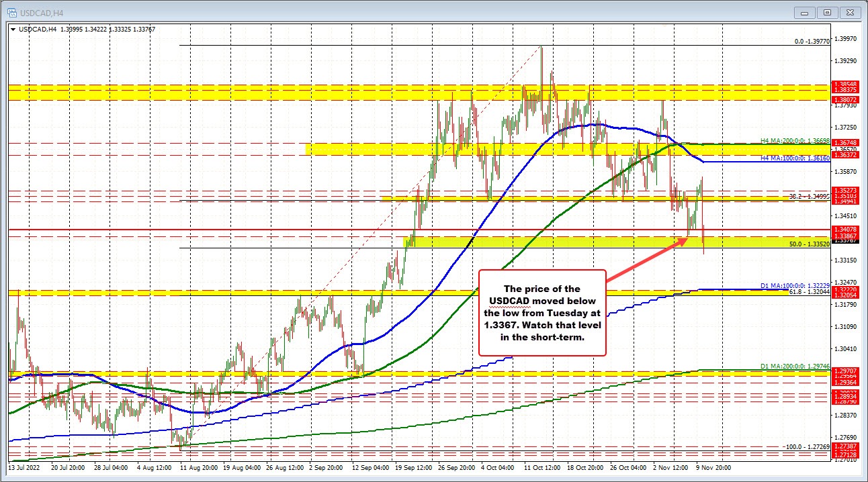This screenshot has height=482, width=868.
Task: Select the Fibonacci label 61.8 - 1.32044
Action: tap(810, 293)
